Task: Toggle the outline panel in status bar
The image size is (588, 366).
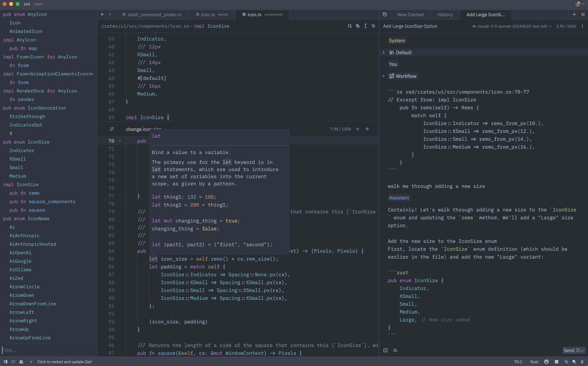Action: pyautogui.click(x=13, y=362)
